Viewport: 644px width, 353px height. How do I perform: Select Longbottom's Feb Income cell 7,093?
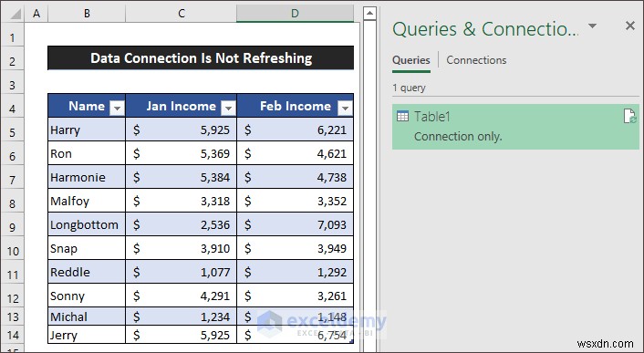coord(295,224)
